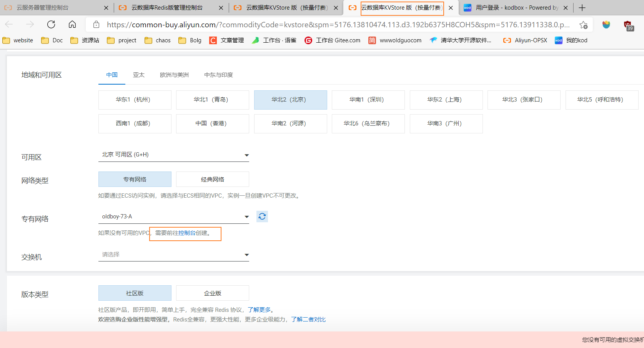Open the colorful browser extension icon
Image resolution: width=644 pixels, height=348 pixels.
click(x=606, y=25)
